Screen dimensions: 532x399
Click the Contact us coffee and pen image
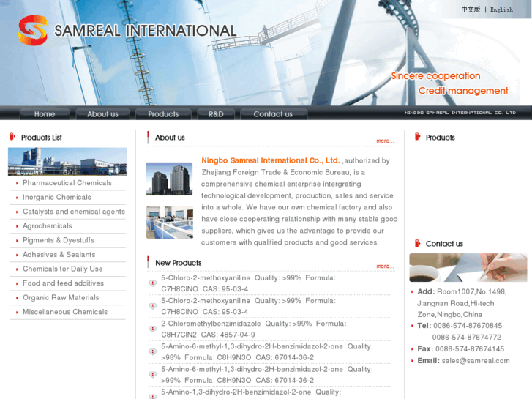coord(468,267)
